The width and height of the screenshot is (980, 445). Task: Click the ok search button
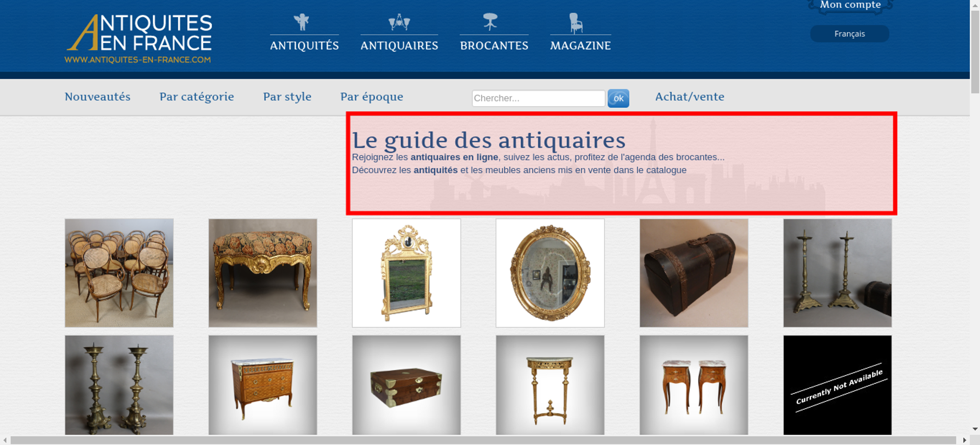pos(618,98)
